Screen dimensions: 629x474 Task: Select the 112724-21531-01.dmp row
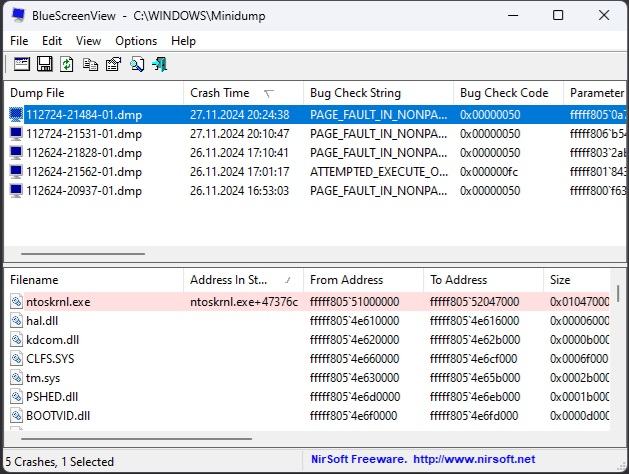(315, 134)
